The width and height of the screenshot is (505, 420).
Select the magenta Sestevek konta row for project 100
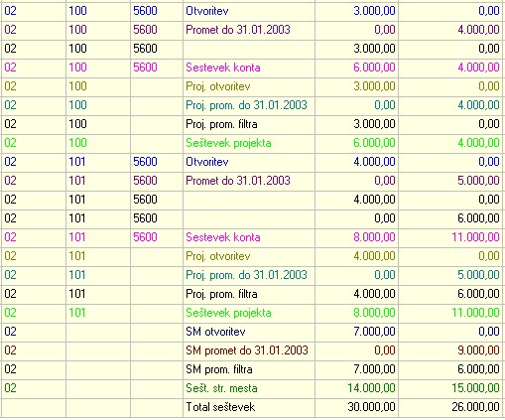tap(252, 68)
